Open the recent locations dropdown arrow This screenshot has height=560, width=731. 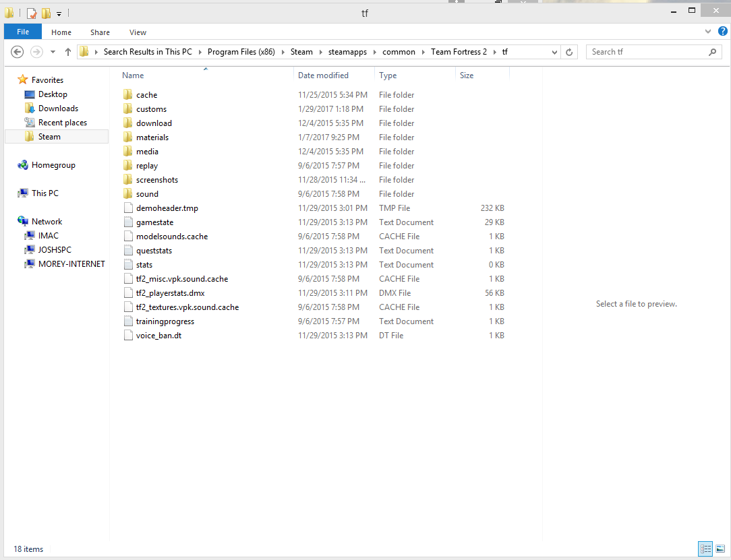coord(53,52)
